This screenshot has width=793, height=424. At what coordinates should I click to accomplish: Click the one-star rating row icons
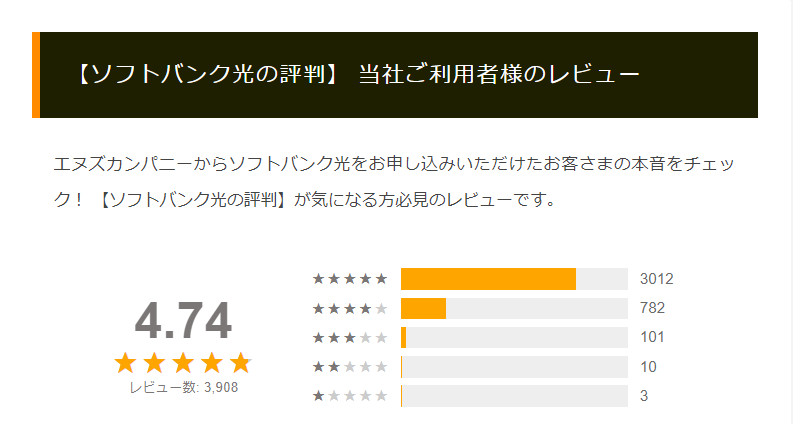350,396
